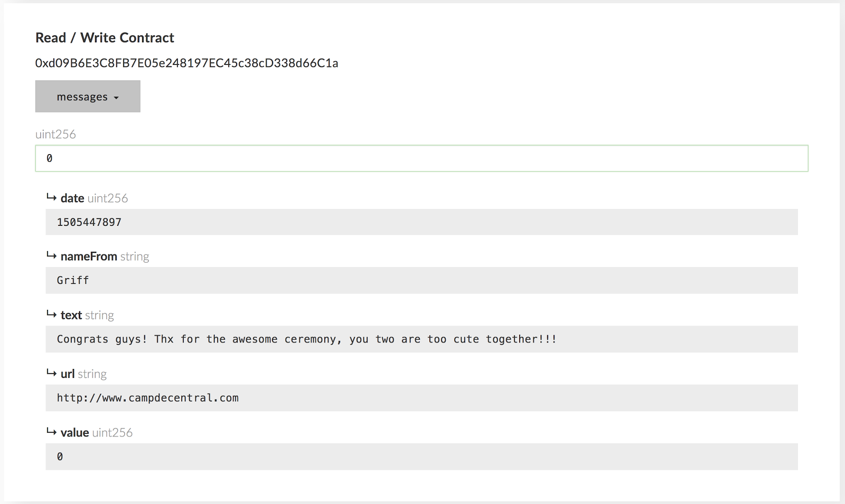Click the return arrow icon beside url
Screen dimensions: 845x504
(51, 373)
